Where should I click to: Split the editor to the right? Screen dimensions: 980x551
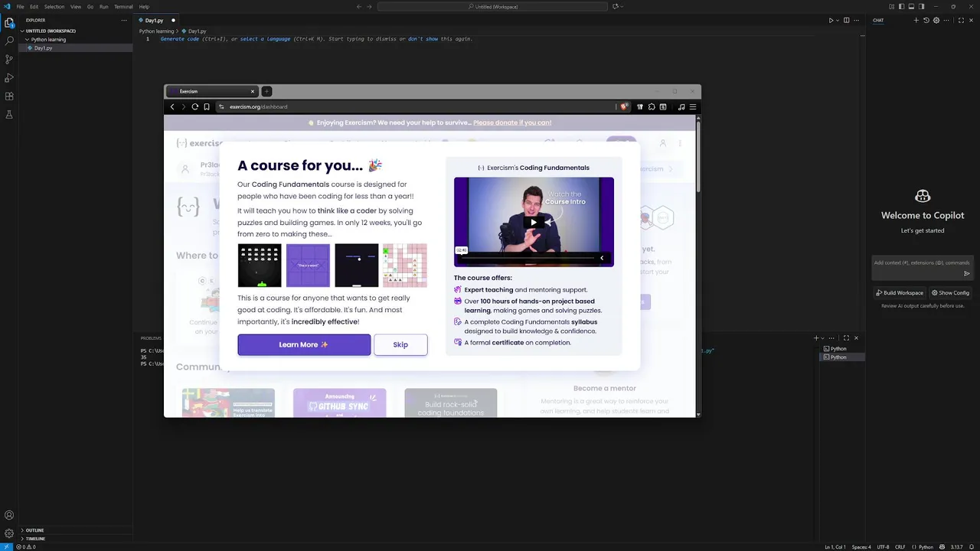coord(846,20)
